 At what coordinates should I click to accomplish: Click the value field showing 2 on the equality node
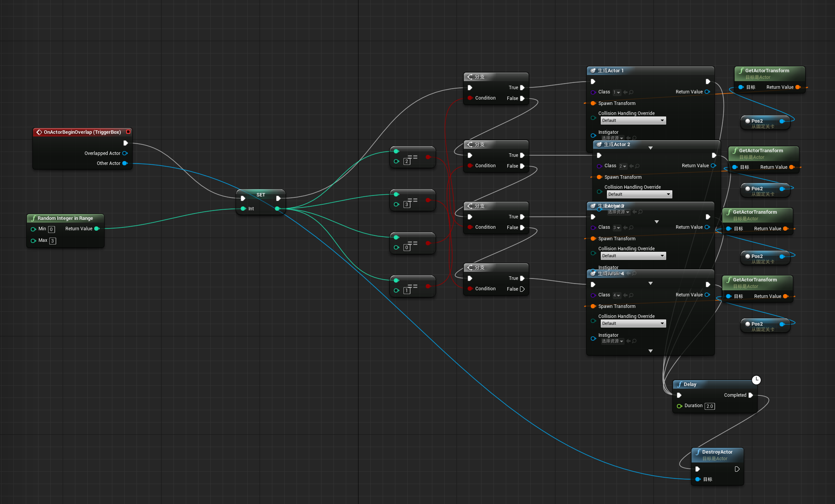[407, 161]
